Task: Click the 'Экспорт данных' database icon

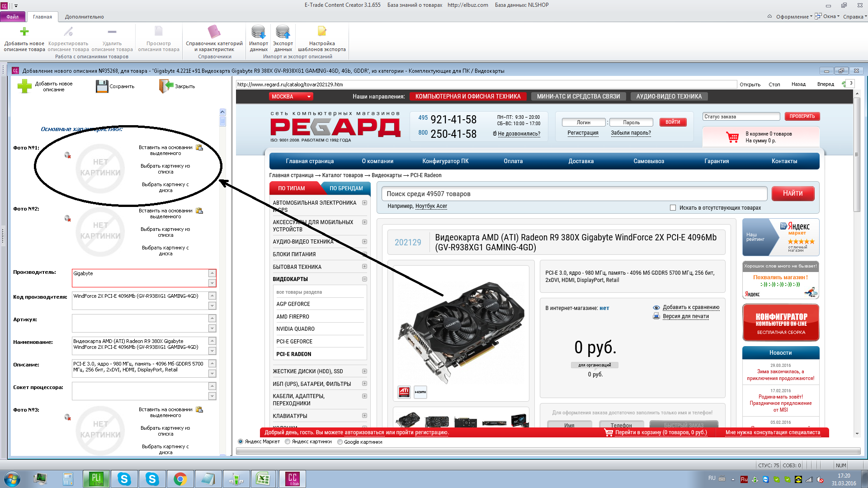Action: (283, 32)
